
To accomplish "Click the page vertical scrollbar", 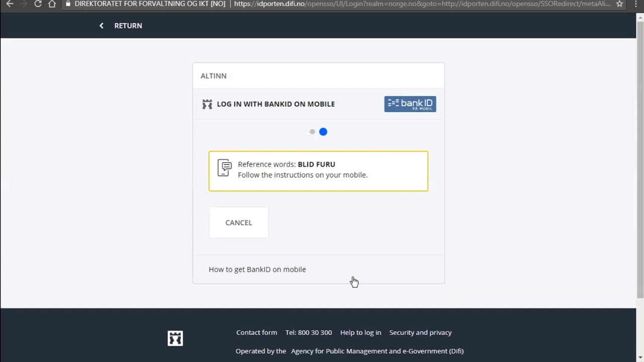I will [640, 161].
